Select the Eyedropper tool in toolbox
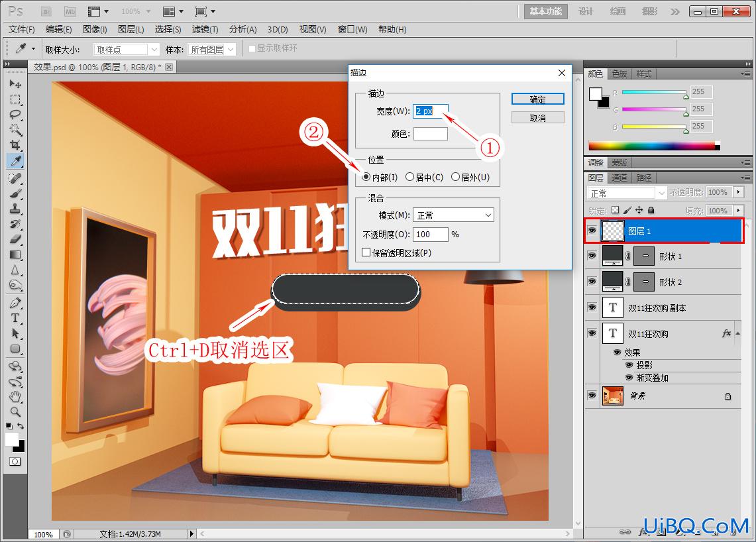 [15, 161]
